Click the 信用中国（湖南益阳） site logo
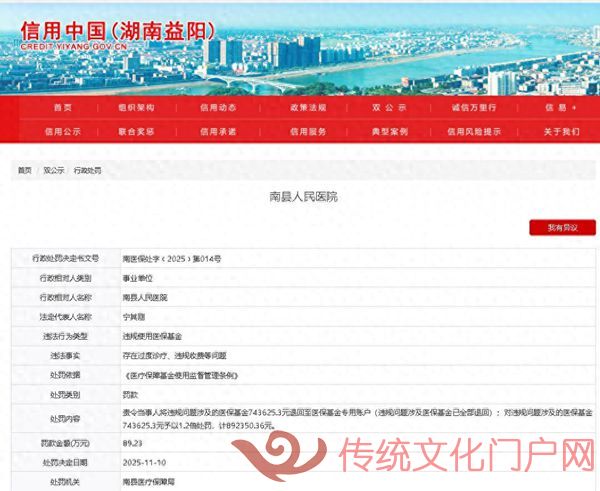 (117, 31)
